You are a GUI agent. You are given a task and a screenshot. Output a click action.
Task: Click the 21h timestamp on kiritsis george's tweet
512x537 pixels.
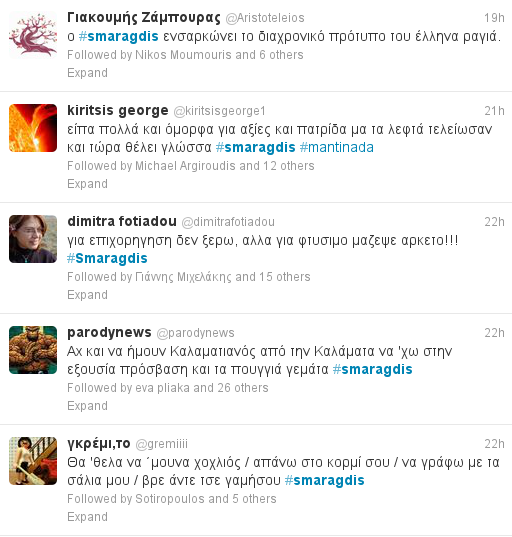[494, 111]
